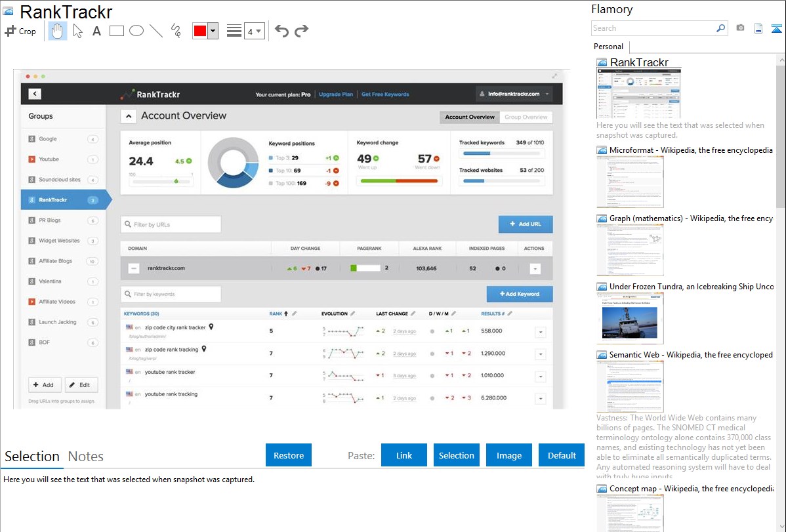Open the Notes tab

tap(86, 457)
